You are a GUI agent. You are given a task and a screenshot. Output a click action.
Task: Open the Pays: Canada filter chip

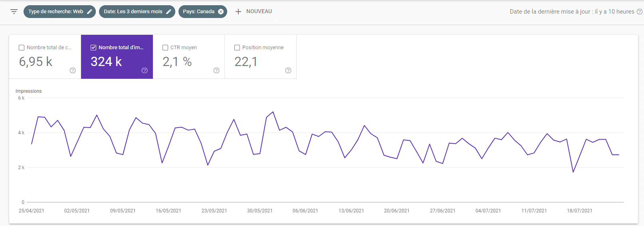(x=198, y=12)
